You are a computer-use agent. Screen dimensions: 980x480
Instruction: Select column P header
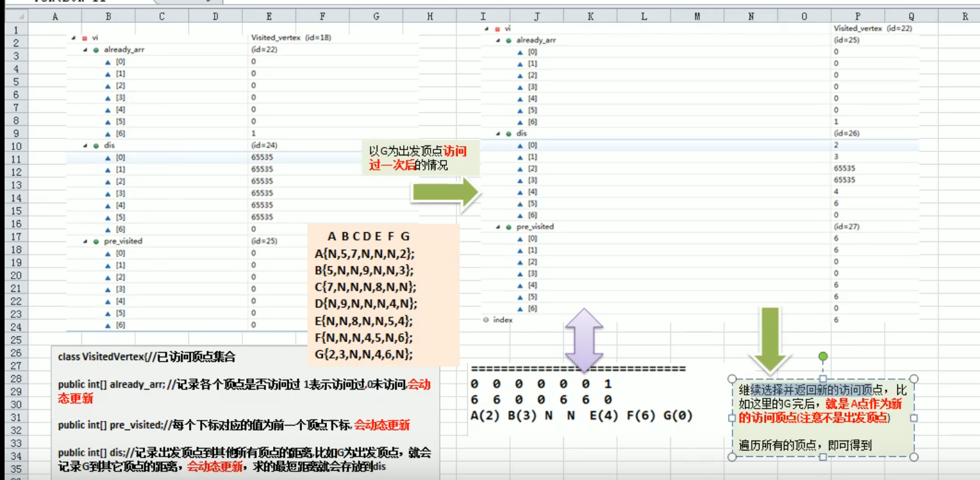pyautogui.click(x=858, y=17)
